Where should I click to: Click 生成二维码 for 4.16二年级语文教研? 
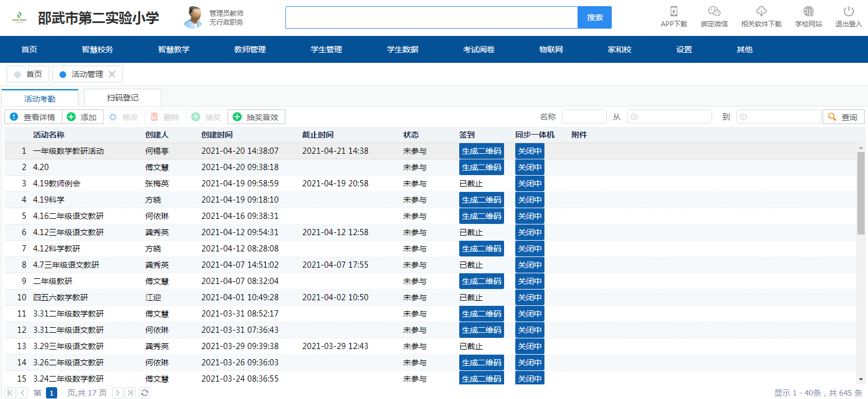pyautogui.click(x=482, y=216)
